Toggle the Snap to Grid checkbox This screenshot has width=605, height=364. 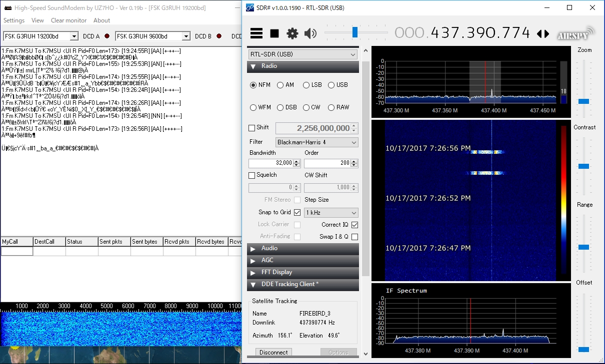297,213
